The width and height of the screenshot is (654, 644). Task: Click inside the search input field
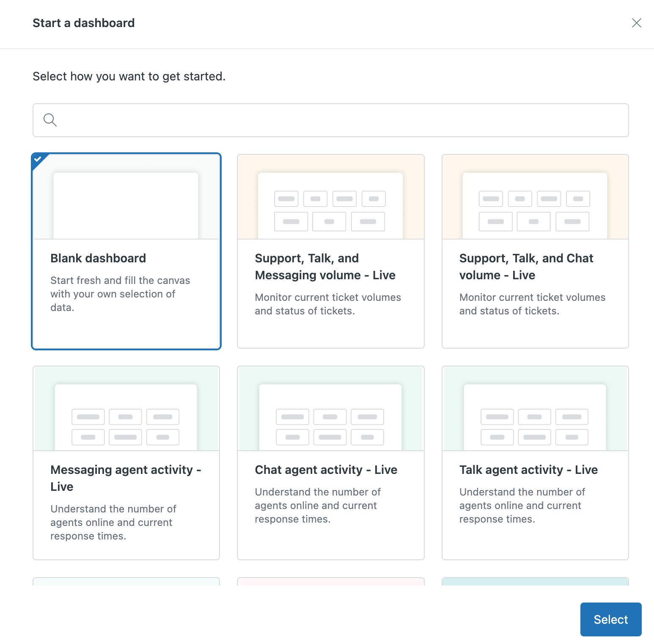click(296, 120)
